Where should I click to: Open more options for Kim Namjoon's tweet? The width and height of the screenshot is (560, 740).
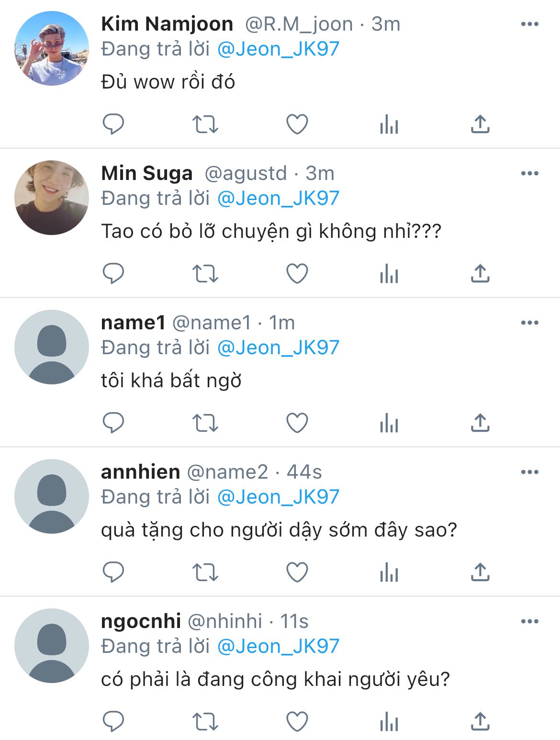point(529,24)
